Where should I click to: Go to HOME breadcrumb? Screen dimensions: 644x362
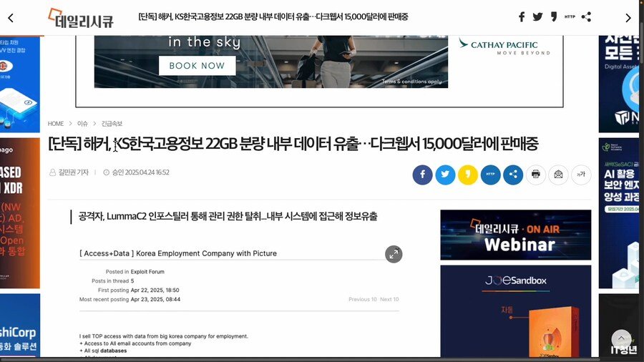click(x=55, y=124)
